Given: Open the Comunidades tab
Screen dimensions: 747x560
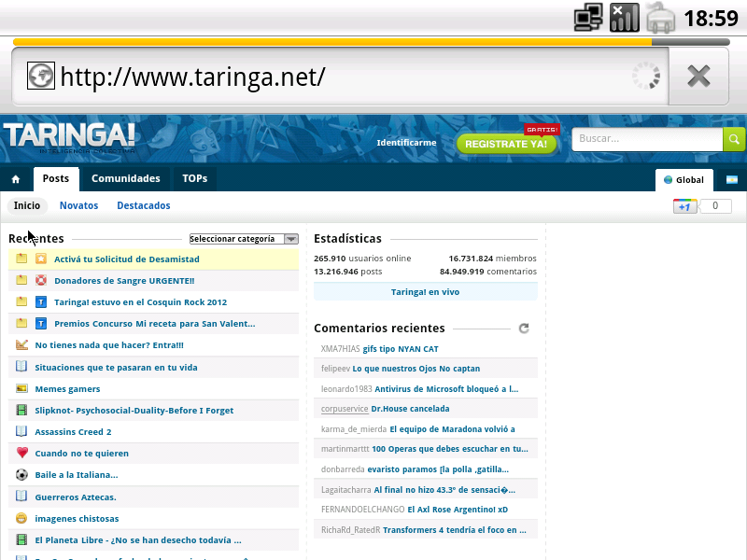Looking at the screenshot, I should (126, 179).
